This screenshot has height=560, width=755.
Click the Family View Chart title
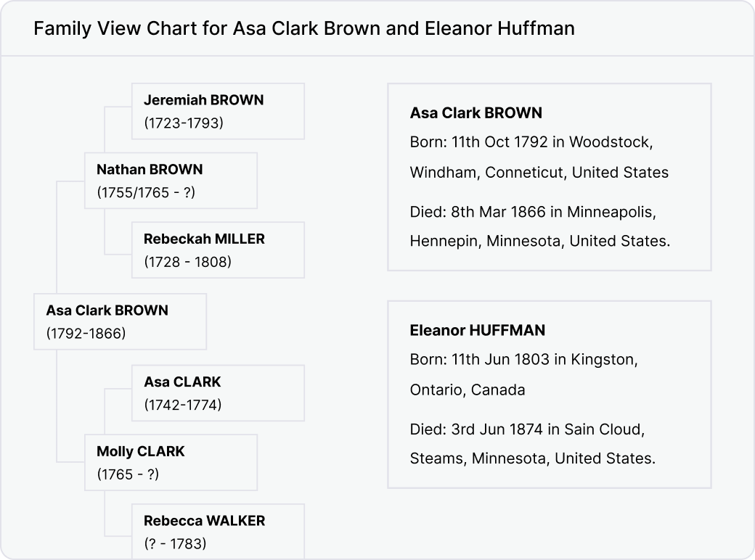[x=304, y=28]
